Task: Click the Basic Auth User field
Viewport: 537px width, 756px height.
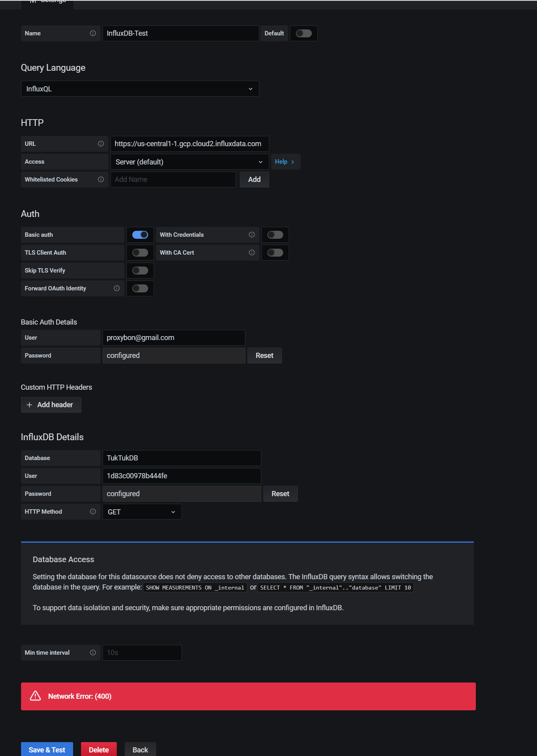Action: coord(174,338)
